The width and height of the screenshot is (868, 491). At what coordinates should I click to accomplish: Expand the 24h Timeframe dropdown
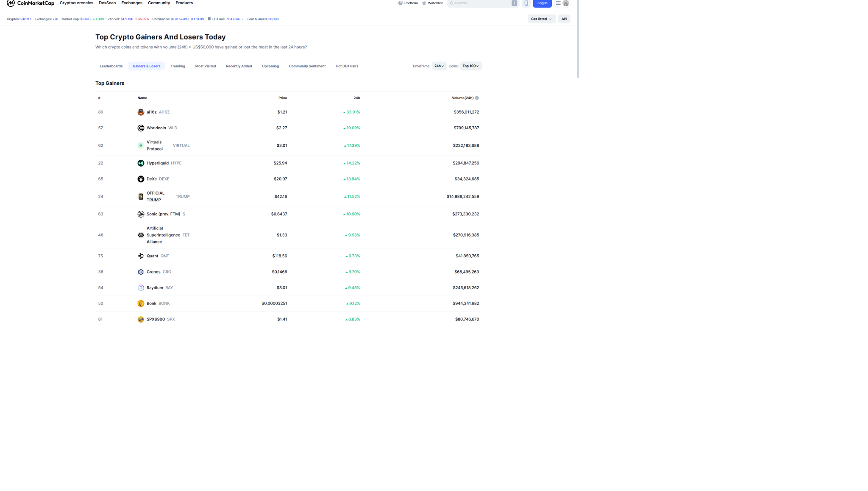pos(439,66)
